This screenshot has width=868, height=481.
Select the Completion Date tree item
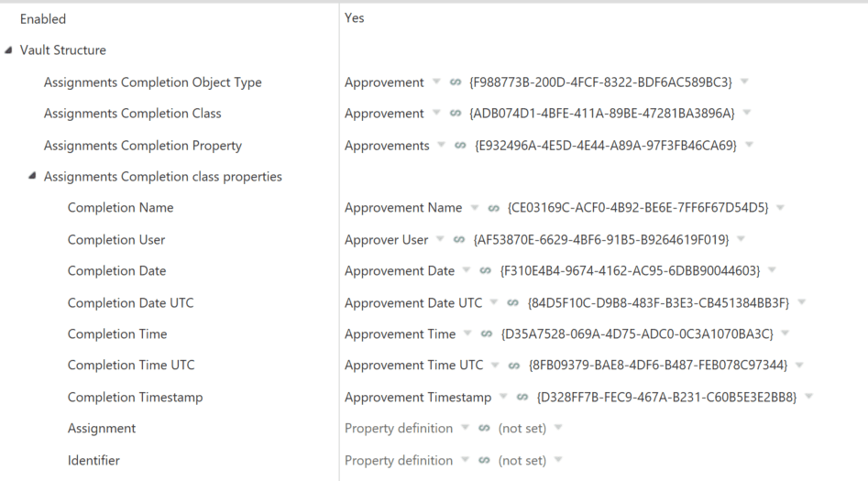pos(116,270)
